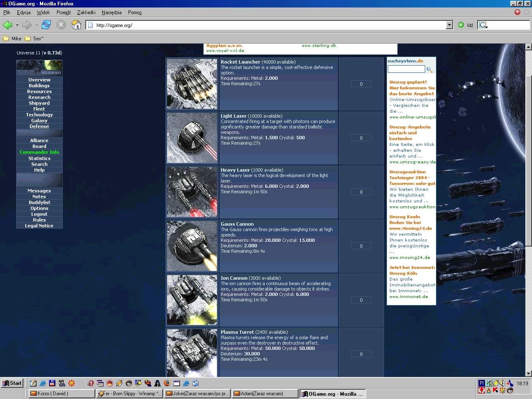Open the address bar history dropdown
532x399 pixels.
[x=449, y=25]
